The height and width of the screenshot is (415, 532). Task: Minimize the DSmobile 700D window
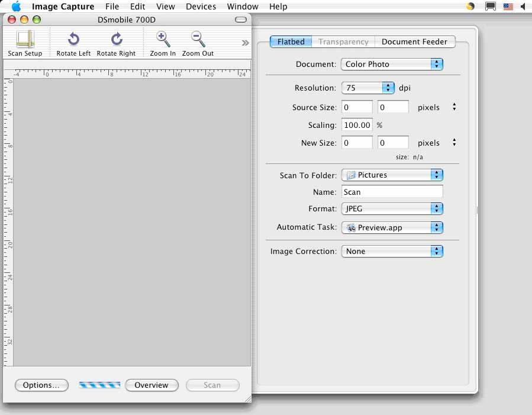coord(24,20)
